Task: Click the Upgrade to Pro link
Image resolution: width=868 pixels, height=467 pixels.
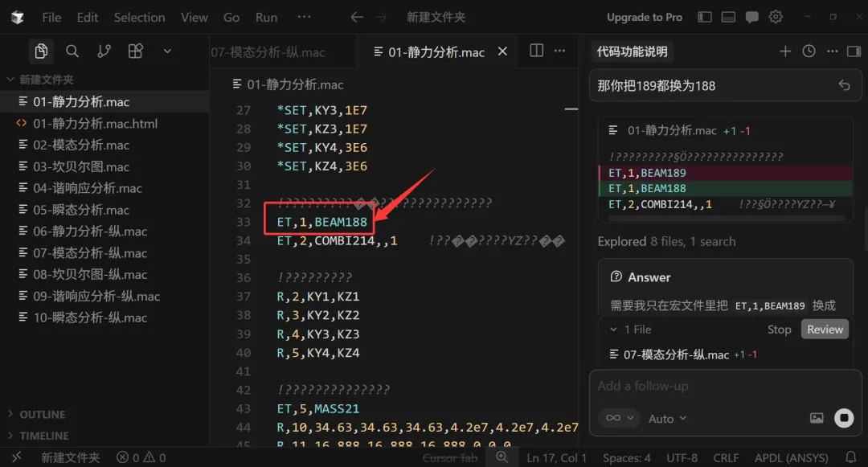Action: coord(645,17)
